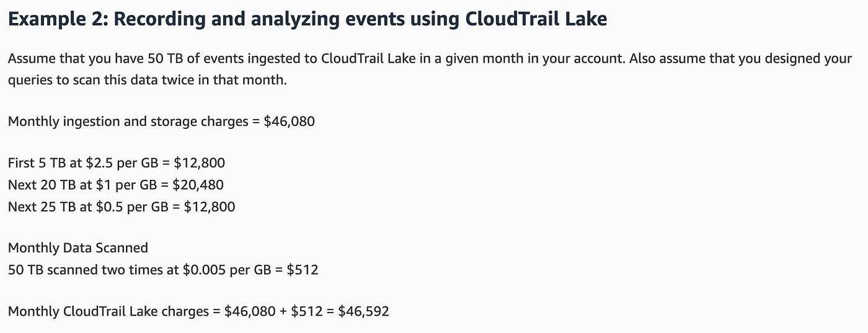The image size is (868, 333).
Task: Click the $46,592 final total
Action: point(363,311)
